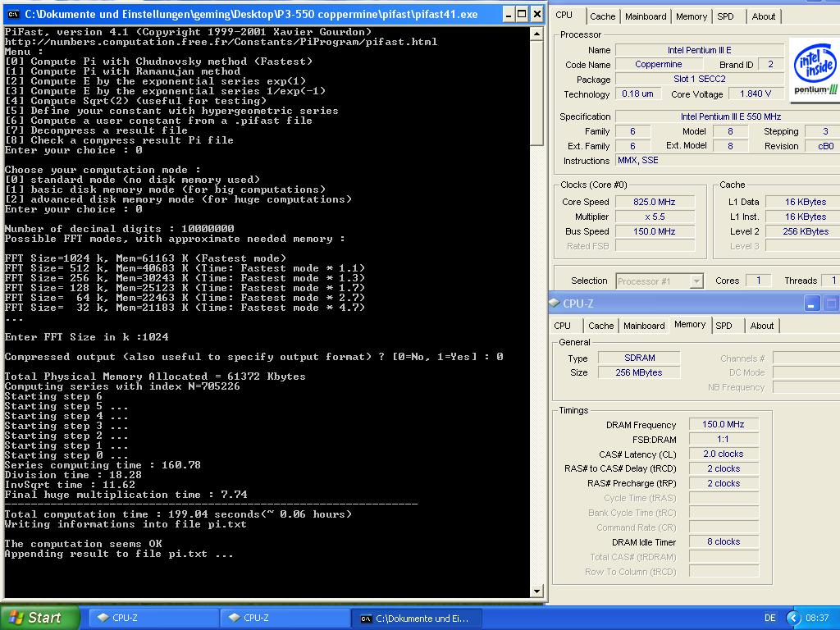
Task: Click the Core Voltage value 1.840 V
Action: (756, 94)
